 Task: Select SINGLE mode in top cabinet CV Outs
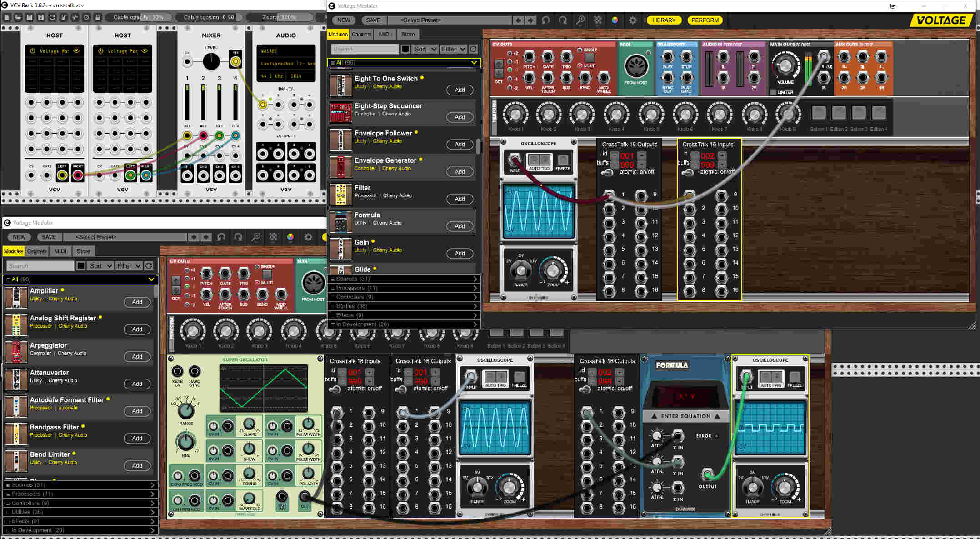tap(580, 50)
